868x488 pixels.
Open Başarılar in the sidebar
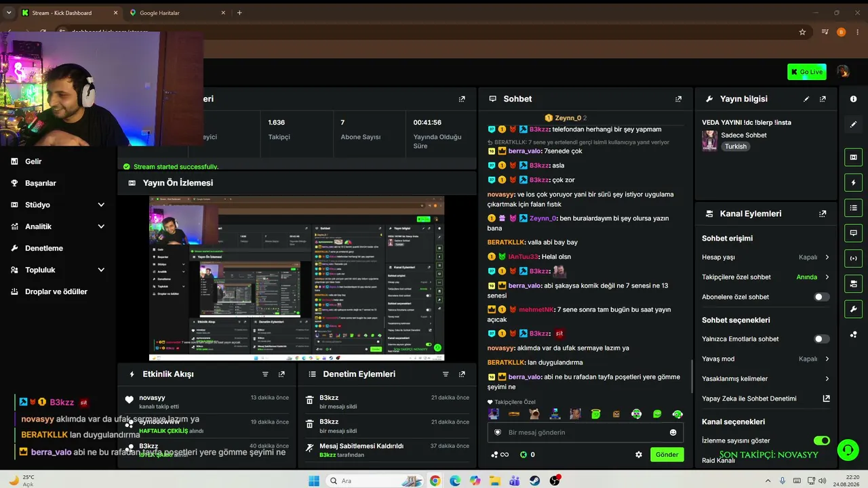(x=41, y=183)
